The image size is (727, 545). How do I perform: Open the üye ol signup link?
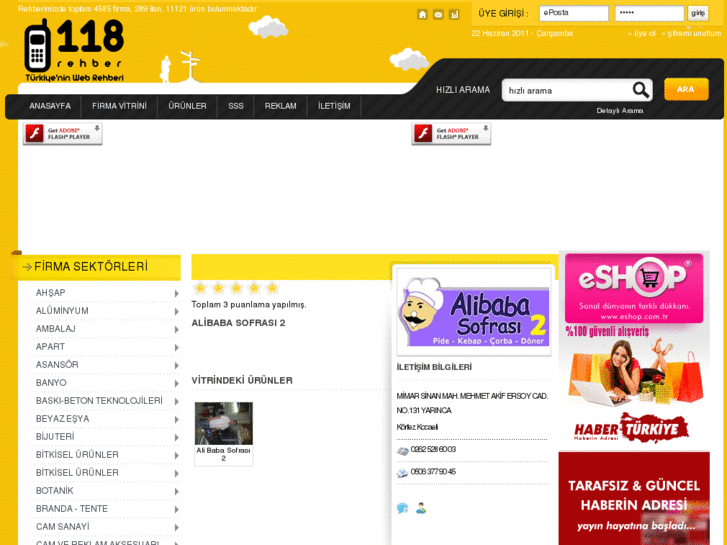(x=642, y=33)
